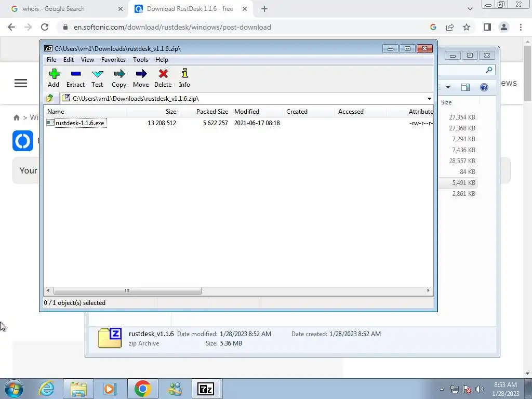
Task: Sort by Packed Size column header
Action: [205, 112]
